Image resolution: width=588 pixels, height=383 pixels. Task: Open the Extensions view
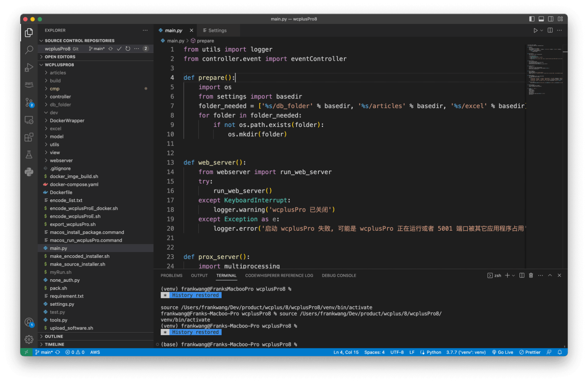[29, 137]
